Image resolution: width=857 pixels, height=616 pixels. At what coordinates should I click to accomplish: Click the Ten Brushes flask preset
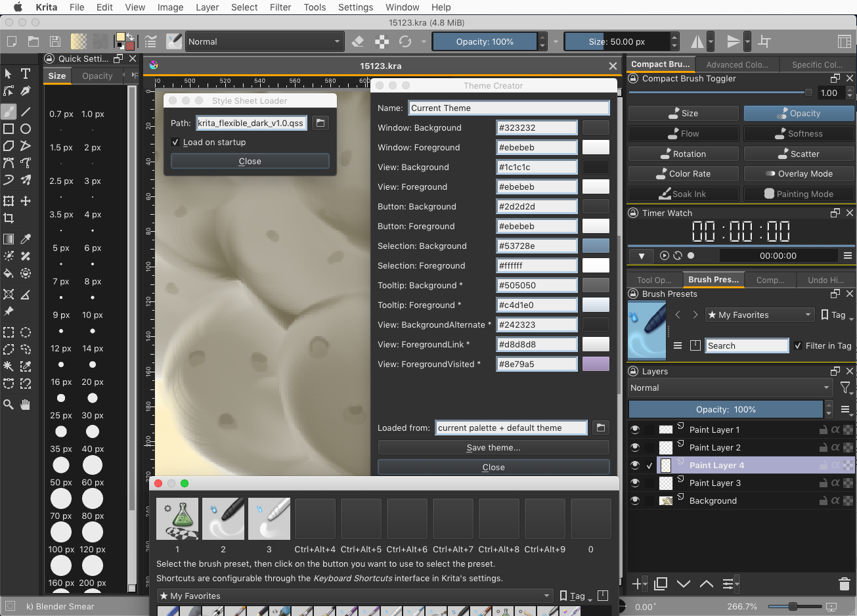coord(177,519)
